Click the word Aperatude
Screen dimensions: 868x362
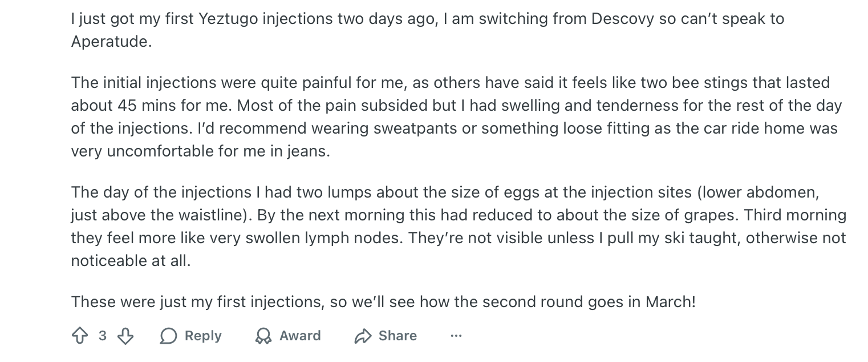(x=111, y=42)
